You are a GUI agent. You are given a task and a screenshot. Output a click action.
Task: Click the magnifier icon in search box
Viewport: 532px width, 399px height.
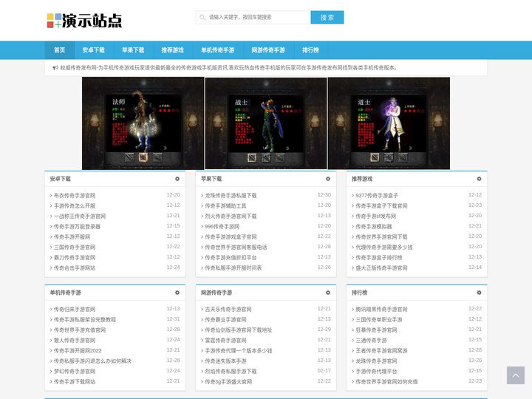[x=202, y=17]
